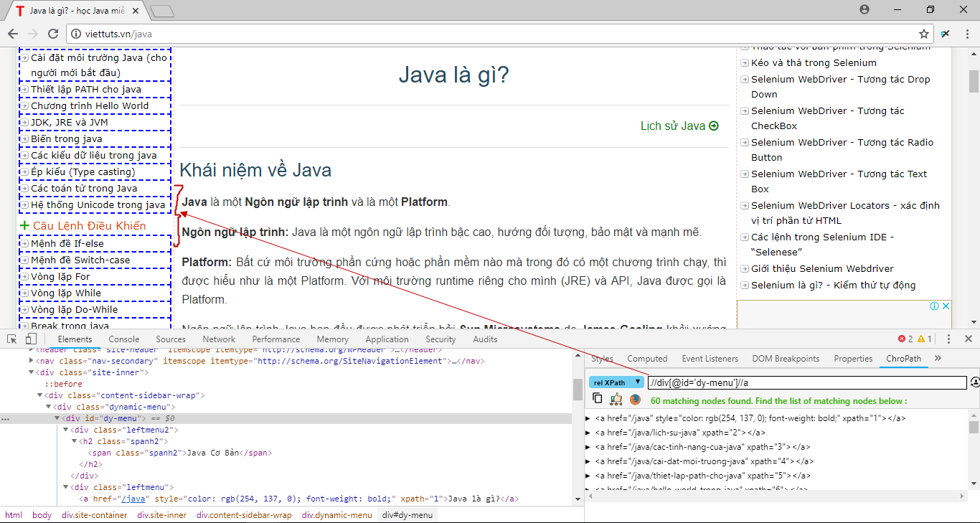
Task: Expand the xpath="1" matching node in ChroPath
Action: tap(588, 418)
